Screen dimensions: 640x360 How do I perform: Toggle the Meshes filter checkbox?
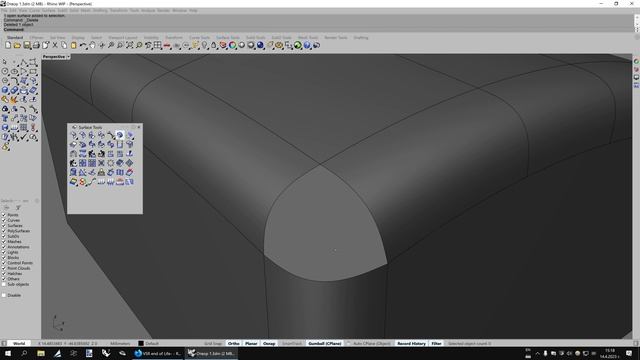pyautogui.click(x=4, y=241)
